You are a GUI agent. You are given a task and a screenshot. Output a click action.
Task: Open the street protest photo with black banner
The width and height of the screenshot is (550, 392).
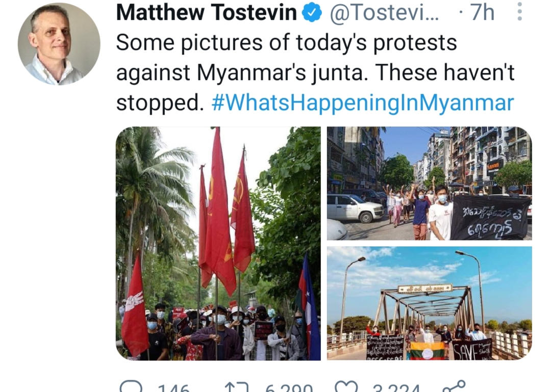[430, 184]
